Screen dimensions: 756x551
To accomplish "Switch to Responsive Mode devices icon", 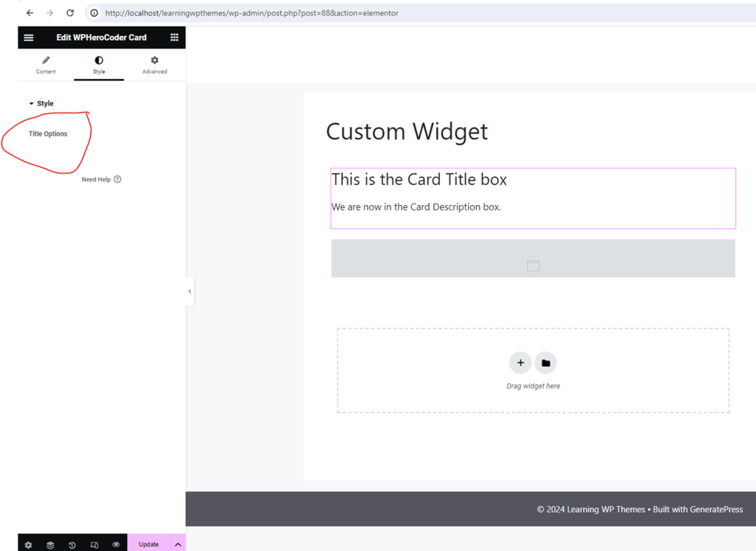I will pyautogui.click(x=94, y=544).
